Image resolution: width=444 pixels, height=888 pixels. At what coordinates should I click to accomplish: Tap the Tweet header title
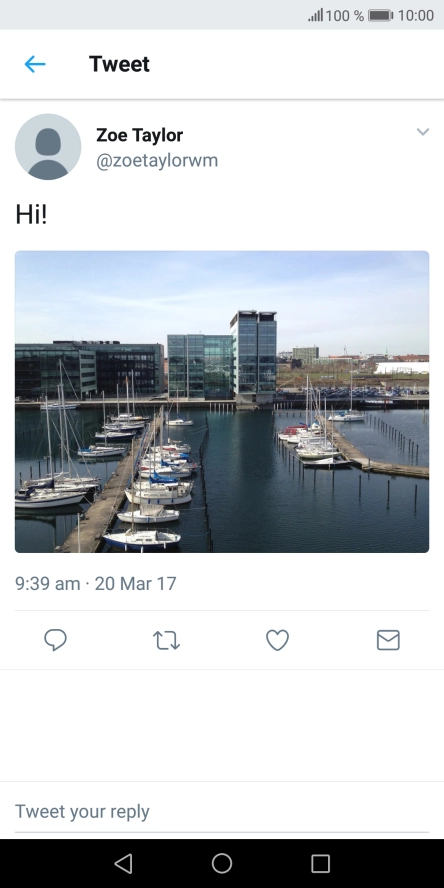click(119, 64)
